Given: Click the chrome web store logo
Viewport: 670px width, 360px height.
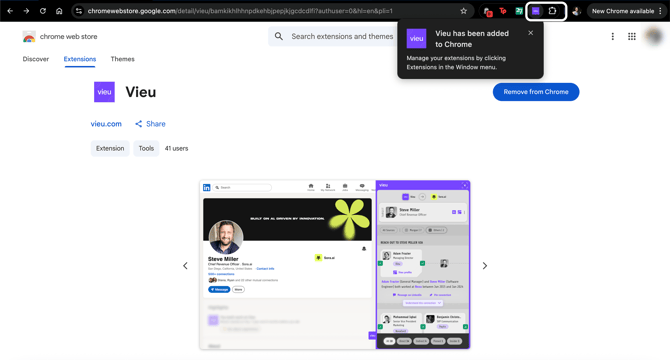Looking at the screenshot, I should pyautogui.click(x=29, y=37).
